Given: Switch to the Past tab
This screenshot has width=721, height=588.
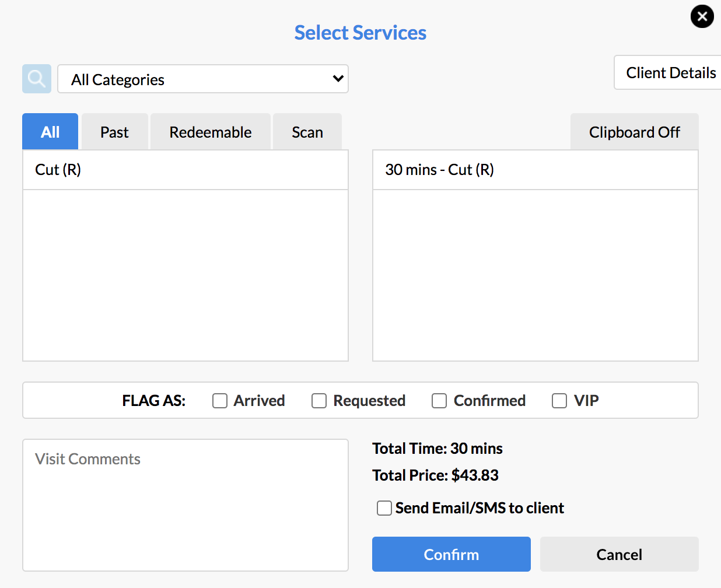Looking at the screenshot, I should pos(114,132).
